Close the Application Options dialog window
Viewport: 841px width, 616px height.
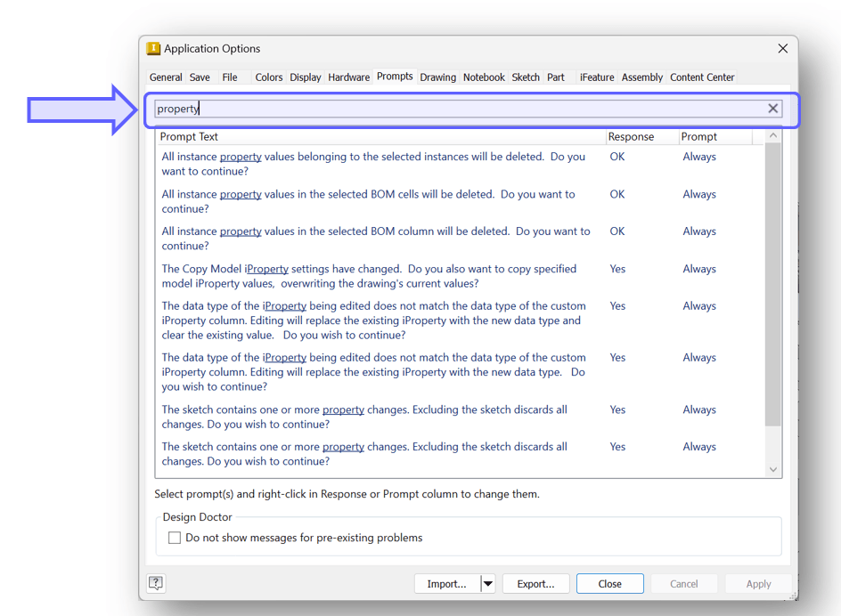click(x=782, y=49)
